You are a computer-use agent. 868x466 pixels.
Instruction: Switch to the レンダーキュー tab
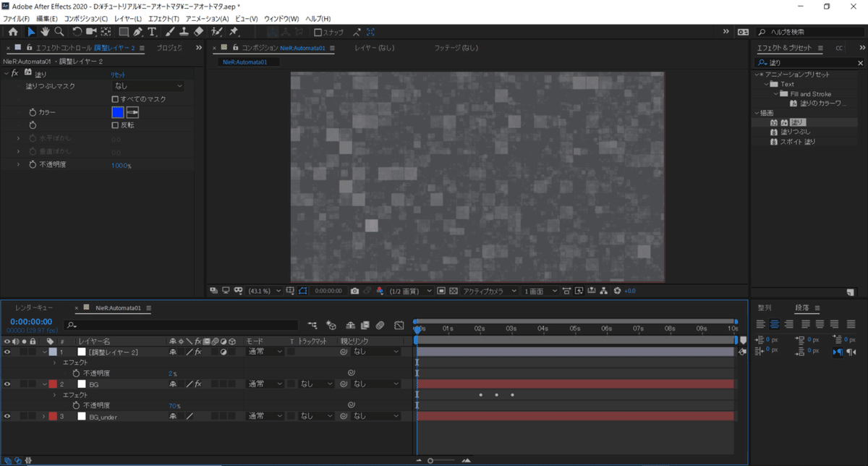[x=34, y=308]
